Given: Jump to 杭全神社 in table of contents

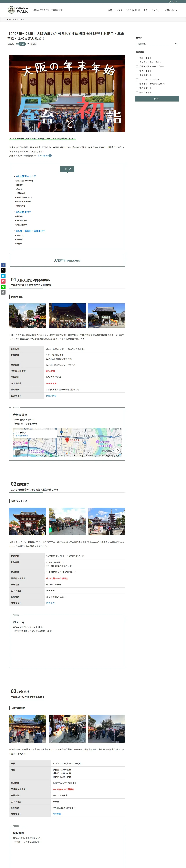Looking at the screenshot, I should pos(20,189).
